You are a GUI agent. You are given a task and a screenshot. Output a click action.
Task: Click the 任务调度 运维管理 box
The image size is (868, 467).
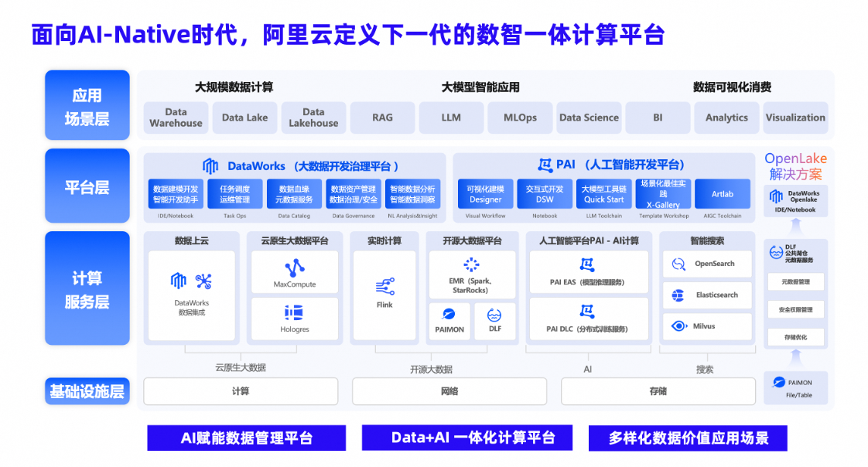click(234, 194)
